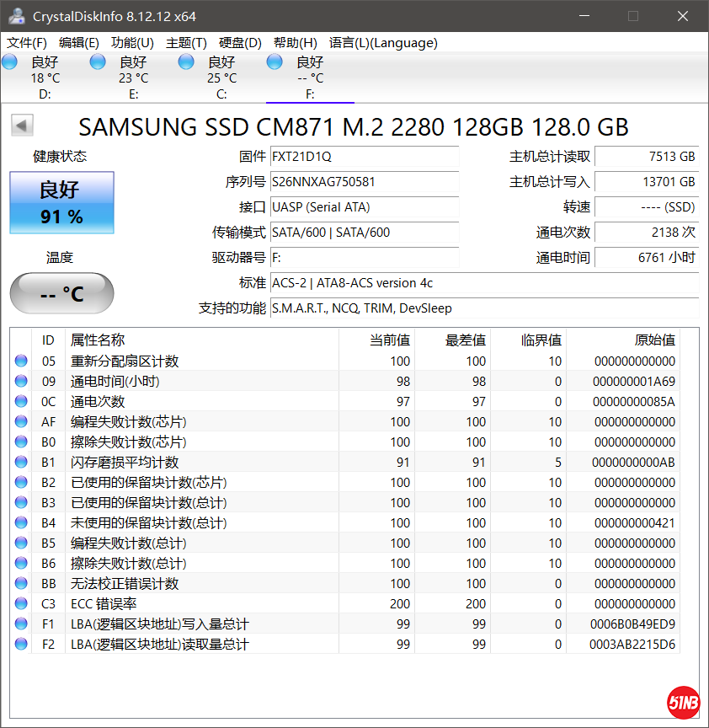Open the 功能(U) menu

pos(132,43)
